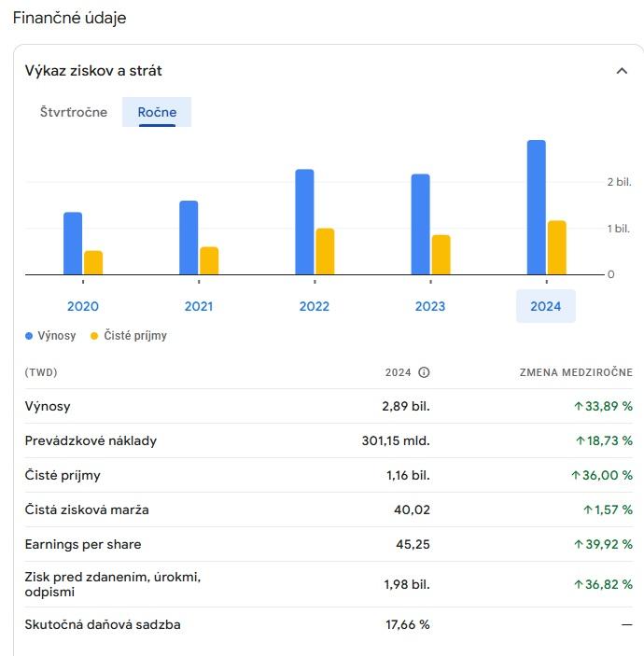This screenshot has height=656, width=644.
Task: Click the Výnosy row label
Action: coord(48,406)
